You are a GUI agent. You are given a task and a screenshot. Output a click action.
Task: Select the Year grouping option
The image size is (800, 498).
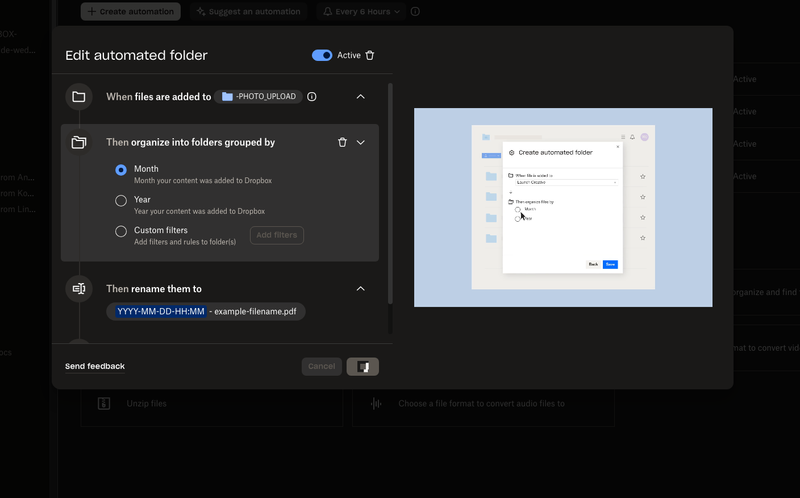[x=121, y=200]
